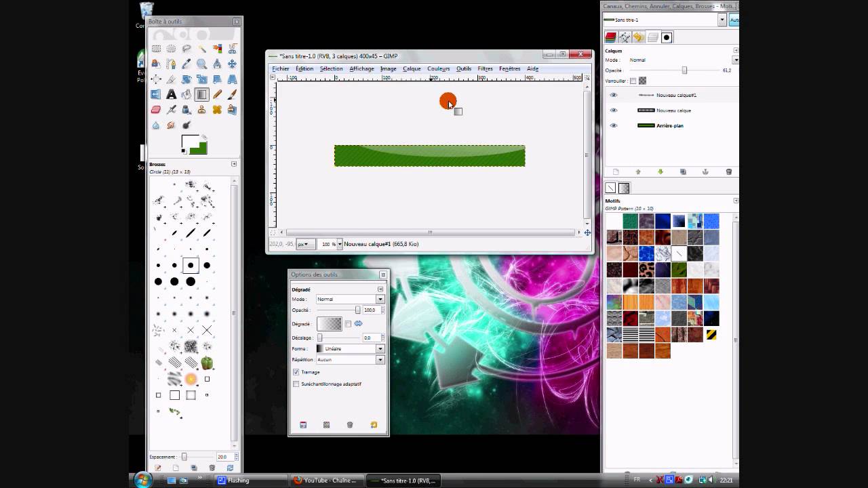Select the Zoom magnifier tool
The height and width of the screenshot is (488, 868).
(202, 64)
